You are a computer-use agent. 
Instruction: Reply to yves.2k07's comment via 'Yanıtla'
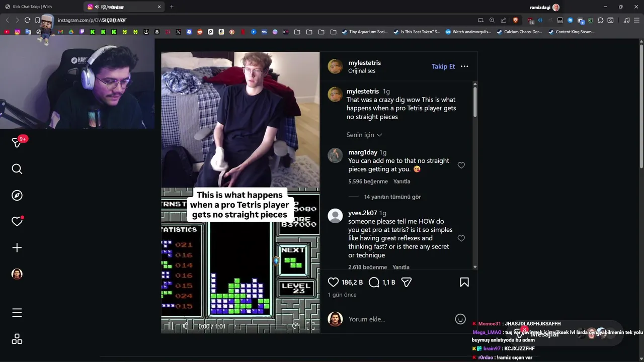click(401, 267)
